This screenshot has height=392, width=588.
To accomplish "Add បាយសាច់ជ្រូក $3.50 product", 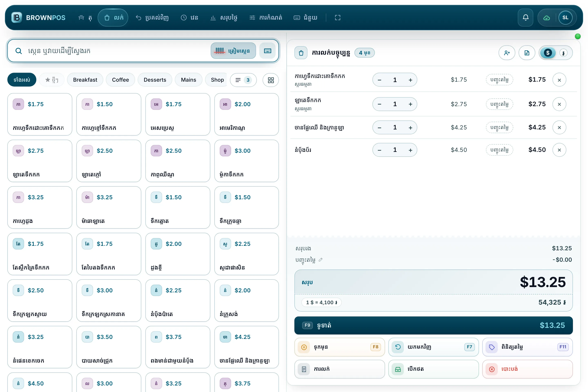I will point(109,347).
